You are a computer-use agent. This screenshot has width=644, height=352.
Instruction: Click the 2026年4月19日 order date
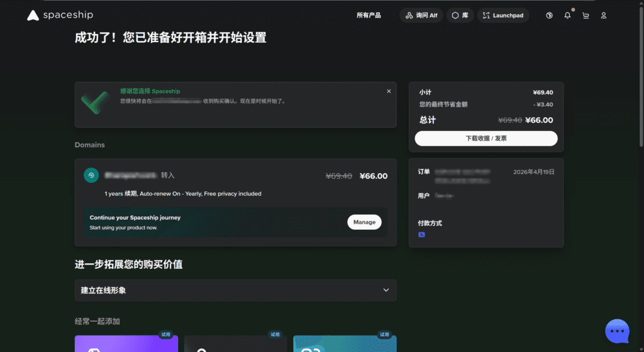pos(533,172)
